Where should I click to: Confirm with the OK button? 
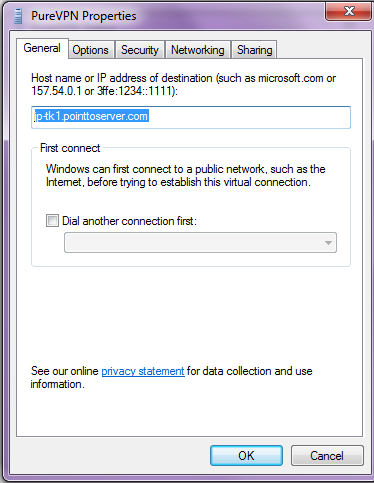(246, 455)
